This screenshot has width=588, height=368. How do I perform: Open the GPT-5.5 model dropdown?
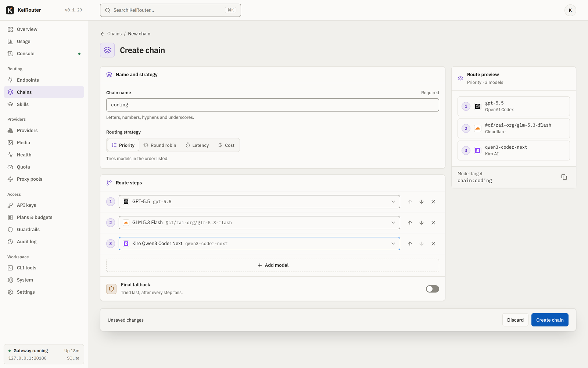(259, 202)
